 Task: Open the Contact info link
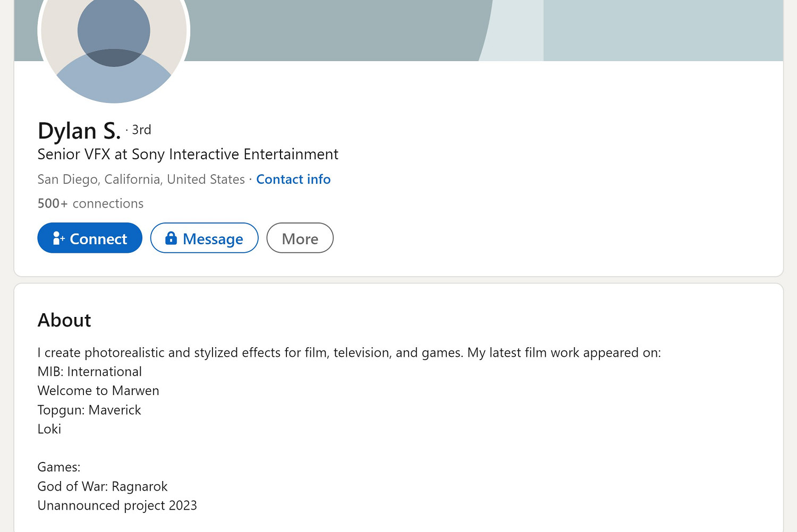293,179
